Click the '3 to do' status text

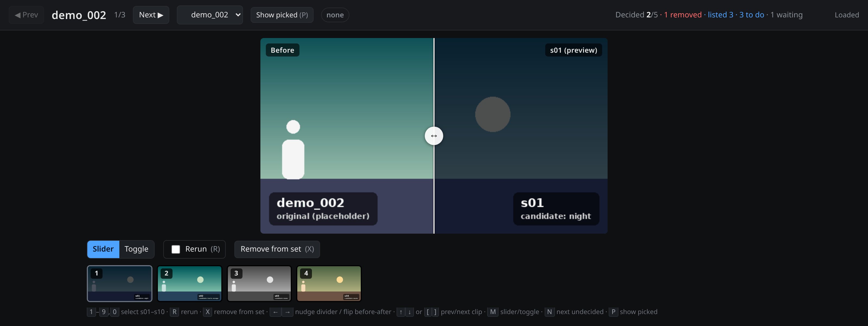[752, 15]
